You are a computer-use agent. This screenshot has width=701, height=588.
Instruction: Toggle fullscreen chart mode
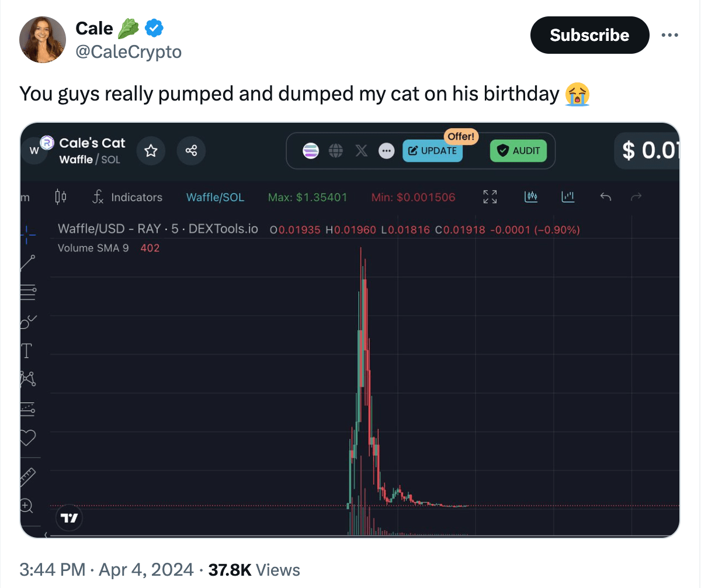pos(490,197)
